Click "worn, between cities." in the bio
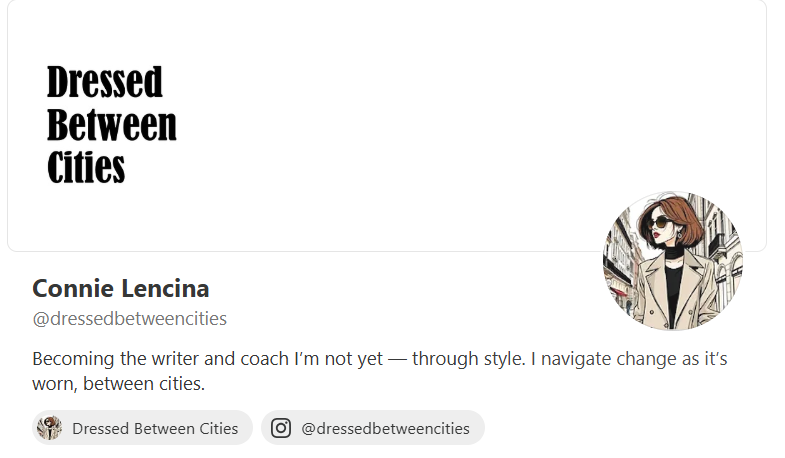The width and height of the screenshot is (785, 458). (119, 383)
